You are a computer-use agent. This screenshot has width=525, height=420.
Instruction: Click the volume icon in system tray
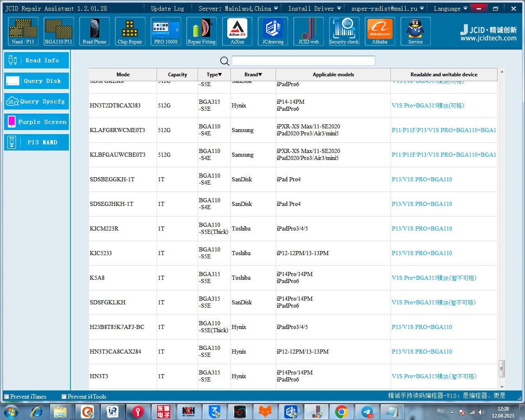pyautogui.click(x=482, y=412)
